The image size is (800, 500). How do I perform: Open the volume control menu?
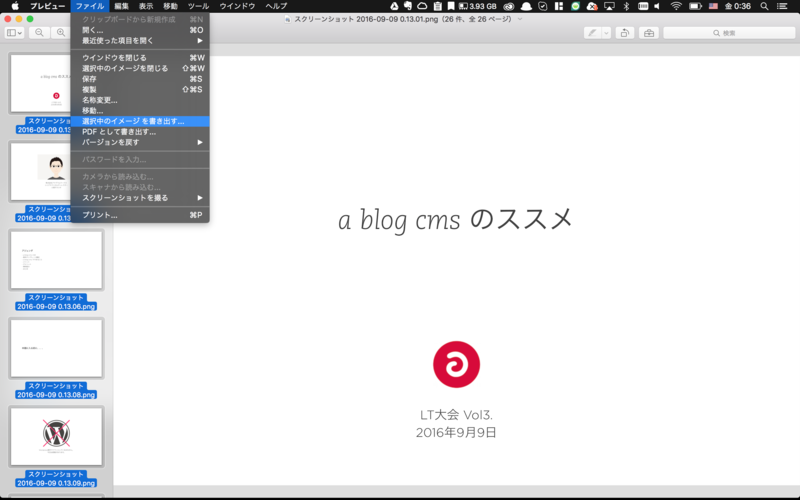pyautogui.click(x=657, y=6)
